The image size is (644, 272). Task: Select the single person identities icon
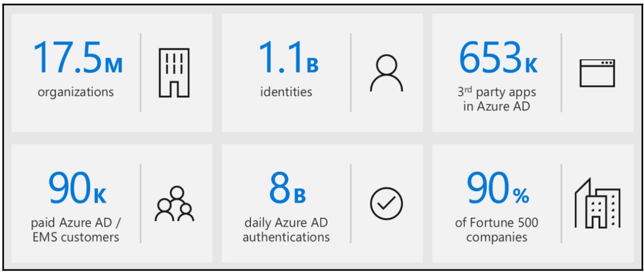(x=386, y=73)
